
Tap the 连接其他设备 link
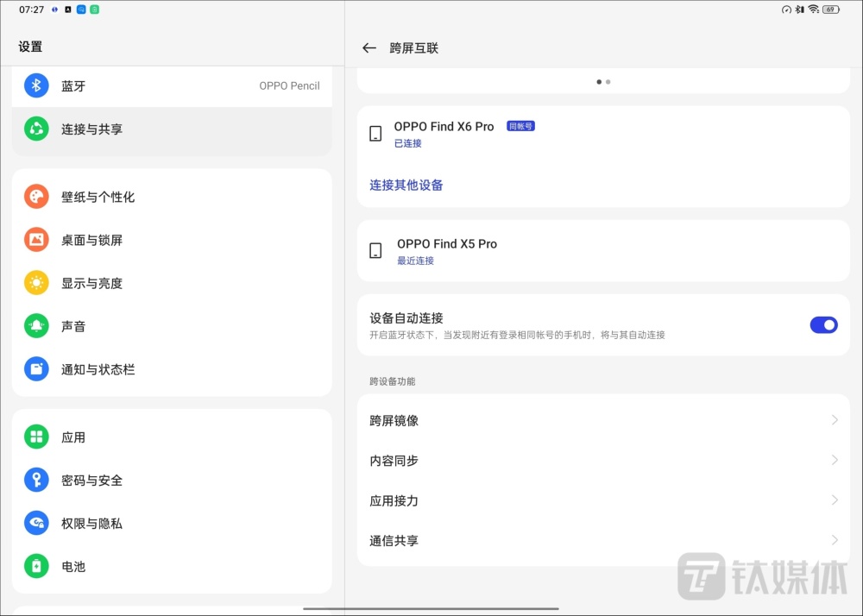406,185
